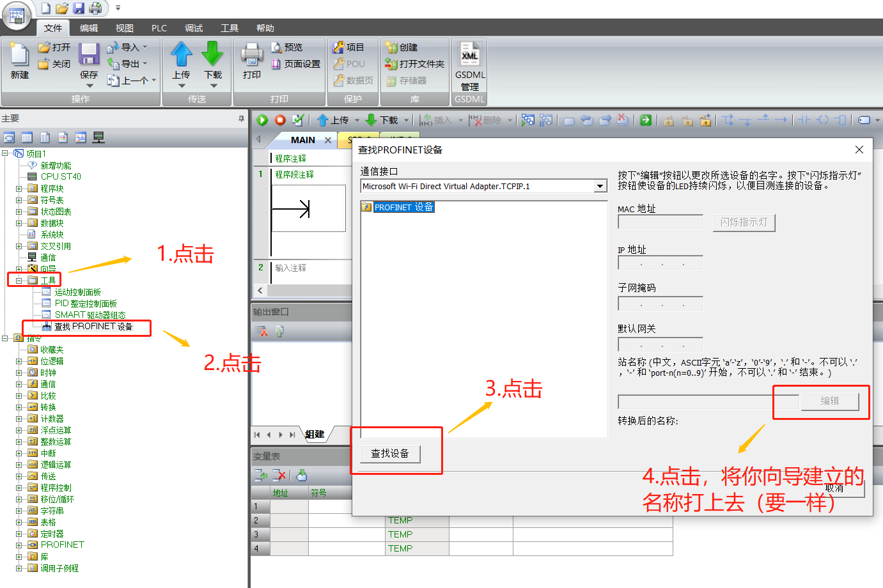Select SMART 驱动器组态 tree item
Image resolution: width=883 pixels, height=588 pixels.
point(90,315)
